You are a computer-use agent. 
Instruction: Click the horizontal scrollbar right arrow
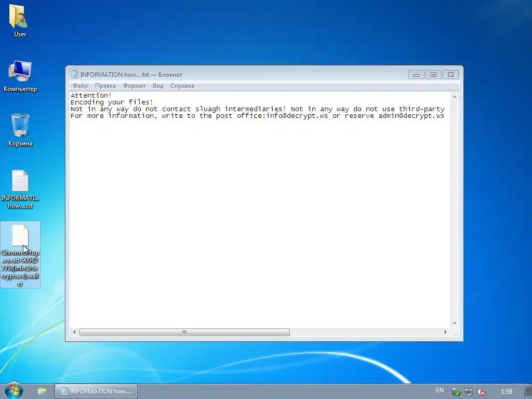445,332
